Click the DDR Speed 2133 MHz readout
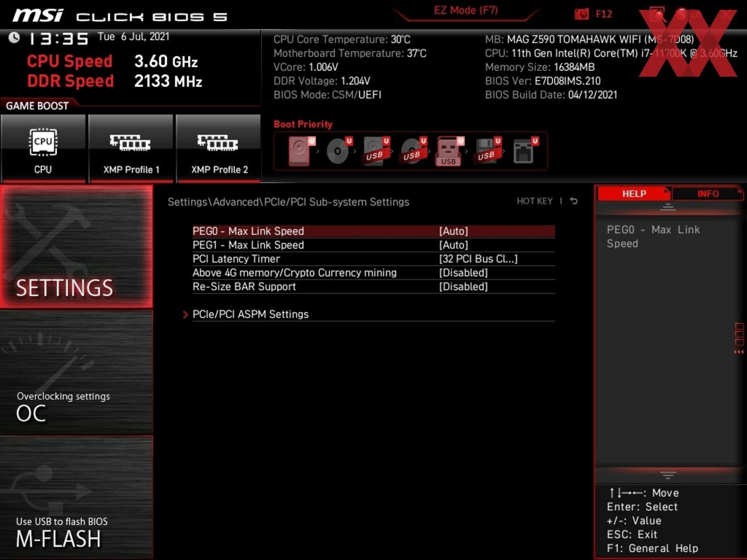 [115, 81]
